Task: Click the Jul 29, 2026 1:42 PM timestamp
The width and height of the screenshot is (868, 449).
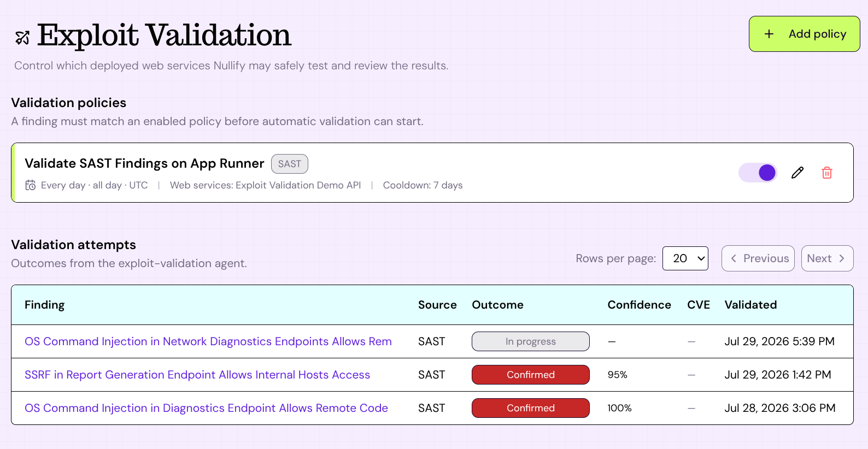Action: tap(778, 375)
